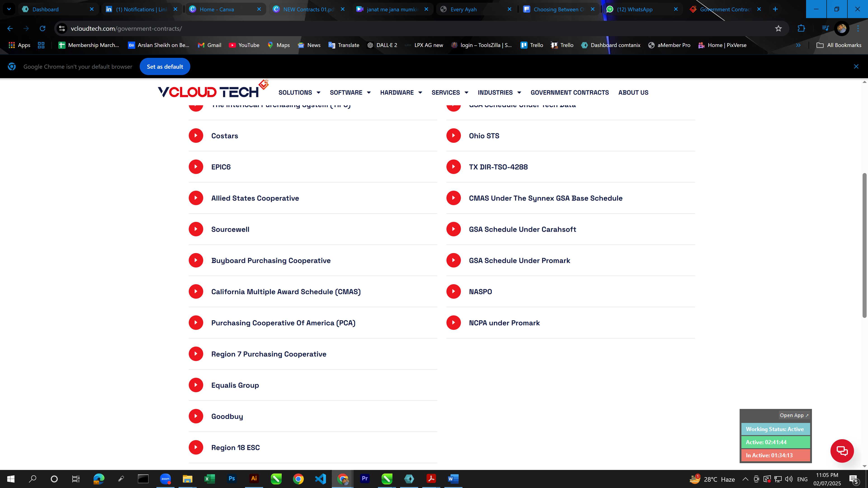
Task: Open the Allied States Cooperative link
Action: (255, 198)
